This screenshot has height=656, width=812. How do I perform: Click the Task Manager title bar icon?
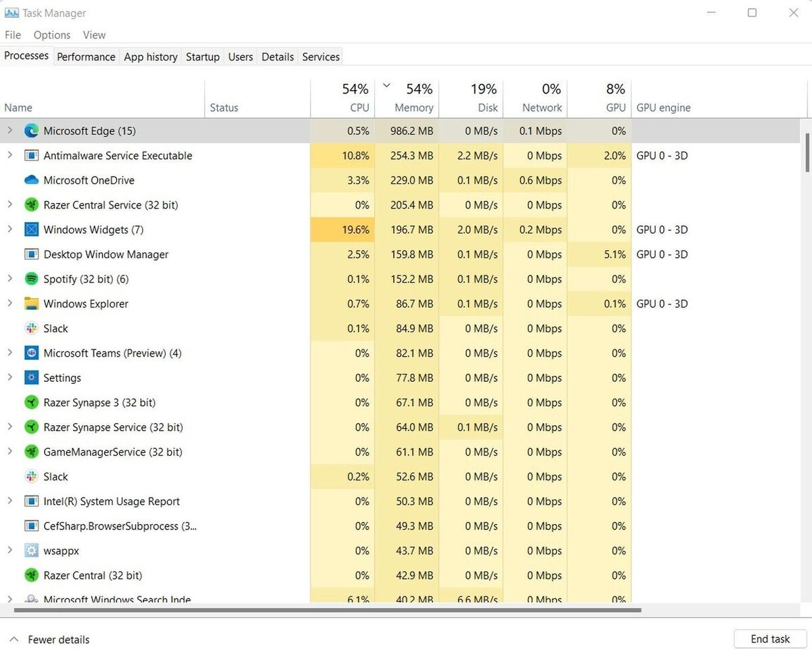(x=12, y=13)
